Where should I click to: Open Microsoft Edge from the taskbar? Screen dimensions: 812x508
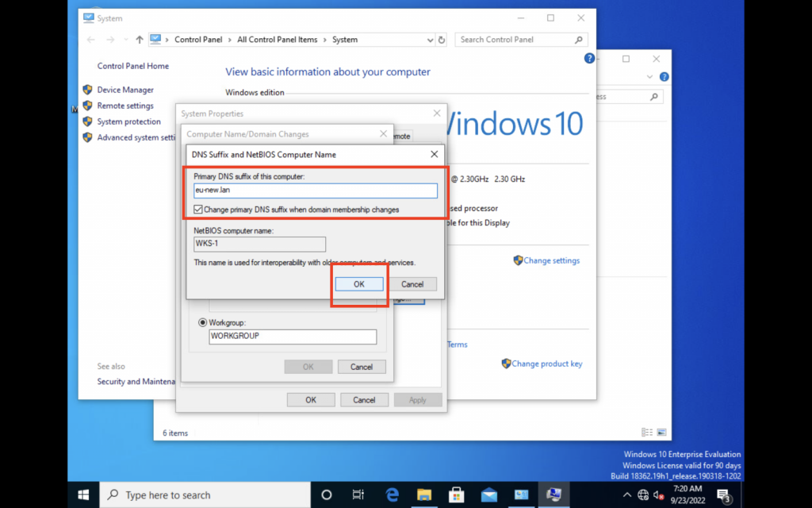pos(392,495)
